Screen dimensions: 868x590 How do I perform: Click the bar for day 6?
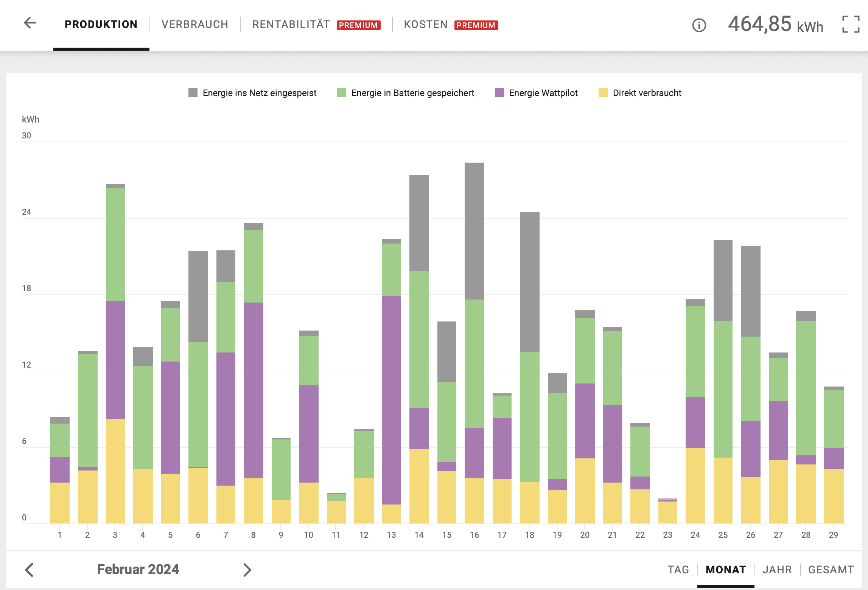(198, 387)
